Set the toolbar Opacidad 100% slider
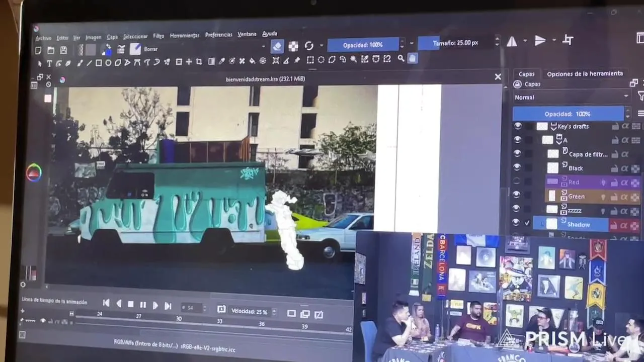The height and width of the screenshot is (362, 644). coord(363,45)
